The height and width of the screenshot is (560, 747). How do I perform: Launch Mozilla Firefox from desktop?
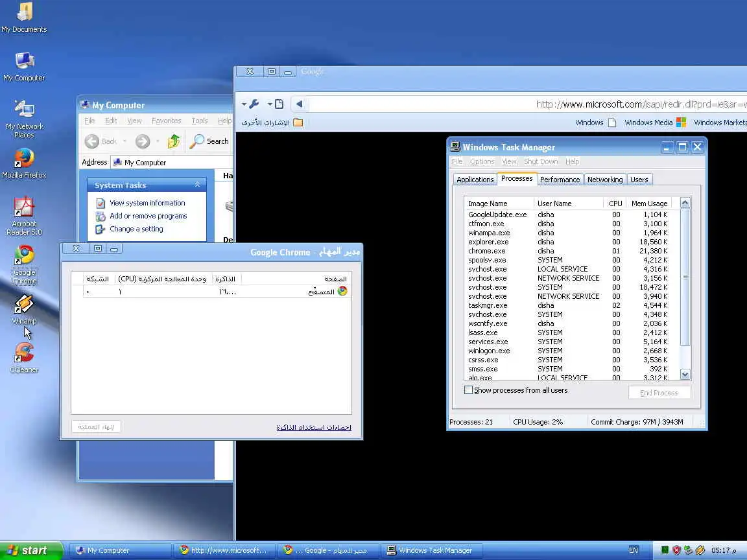click(x=24, y=163)
